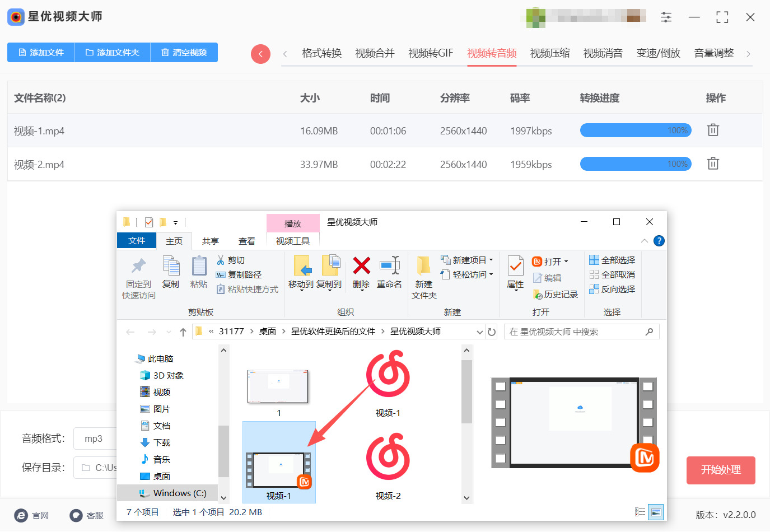This screenshot has width=770, height=532.
Task: Select the 视频-1 video file thumbnail
Action: click(x=279, y=462)
